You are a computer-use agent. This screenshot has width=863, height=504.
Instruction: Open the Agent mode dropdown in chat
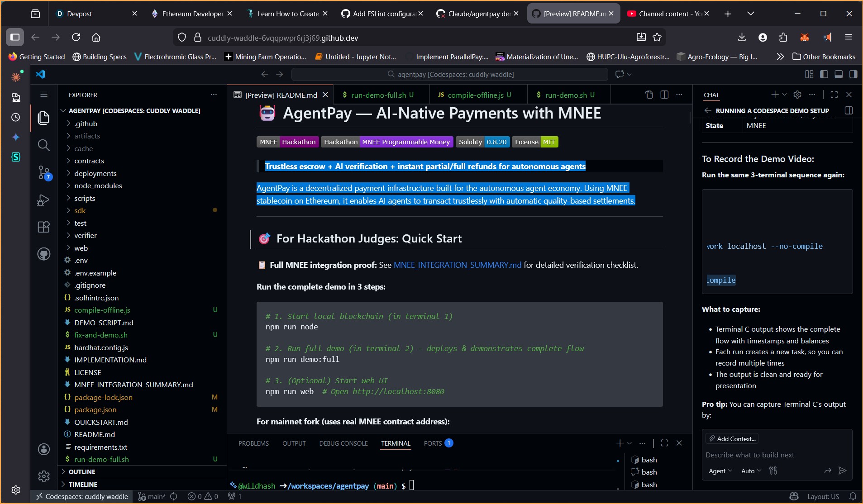(720, 471)
